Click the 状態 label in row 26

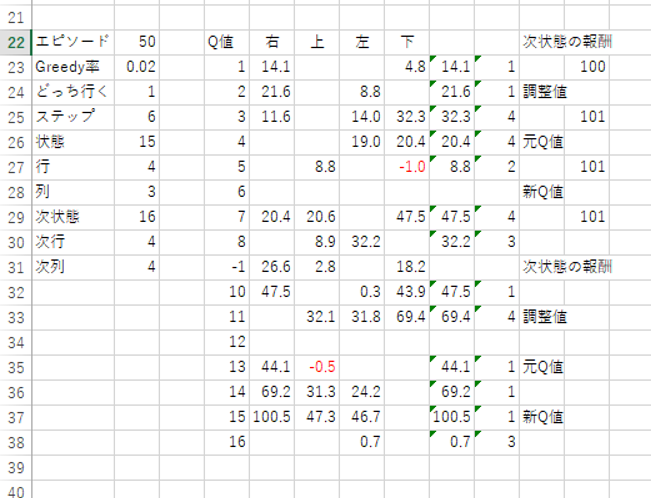[x=73, y=142]
